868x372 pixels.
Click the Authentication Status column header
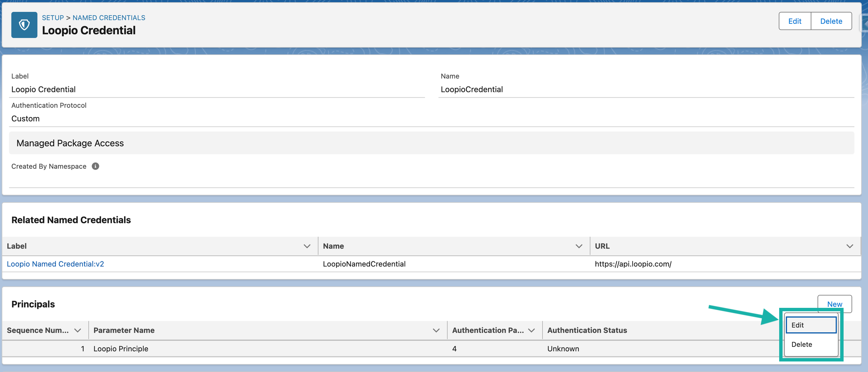[x=587, y=330]
